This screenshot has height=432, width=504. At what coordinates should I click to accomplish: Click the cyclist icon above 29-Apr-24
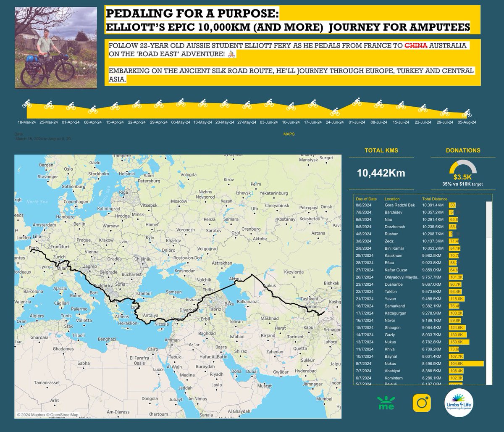coord(159,103)
